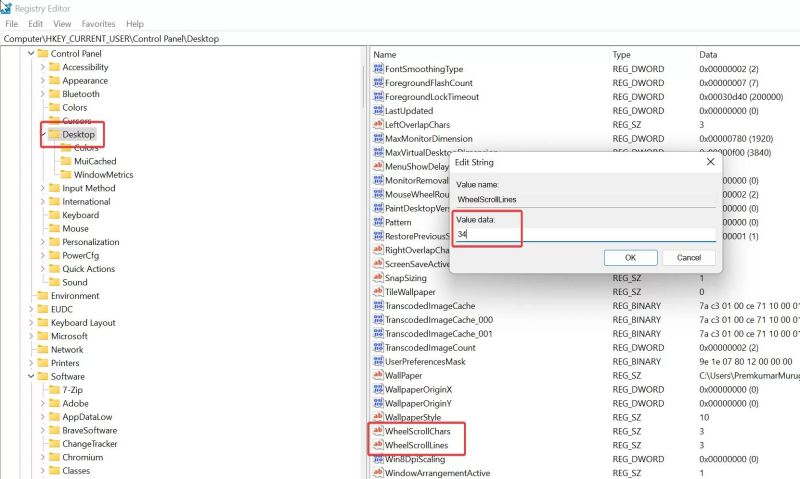Select the Chromium key
Screen dimensions: 800x479
pyautogui.click(x=83, y=457)
